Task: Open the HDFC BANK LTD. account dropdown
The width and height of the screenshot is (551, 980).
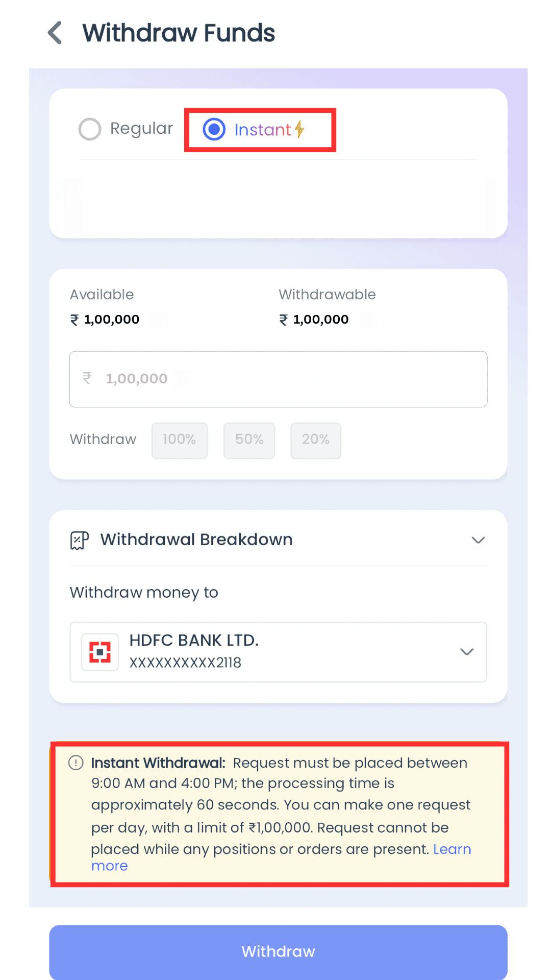Action: [466, 652]
